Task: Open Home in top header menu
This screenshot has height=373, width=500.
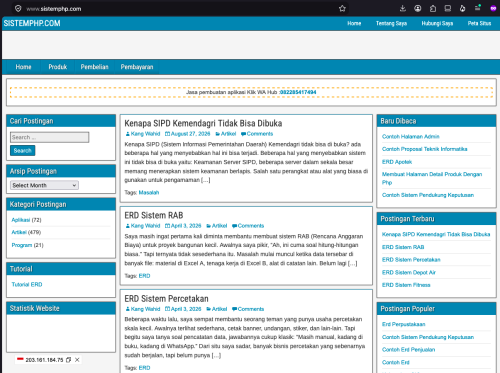Action: tap(354, 23)
